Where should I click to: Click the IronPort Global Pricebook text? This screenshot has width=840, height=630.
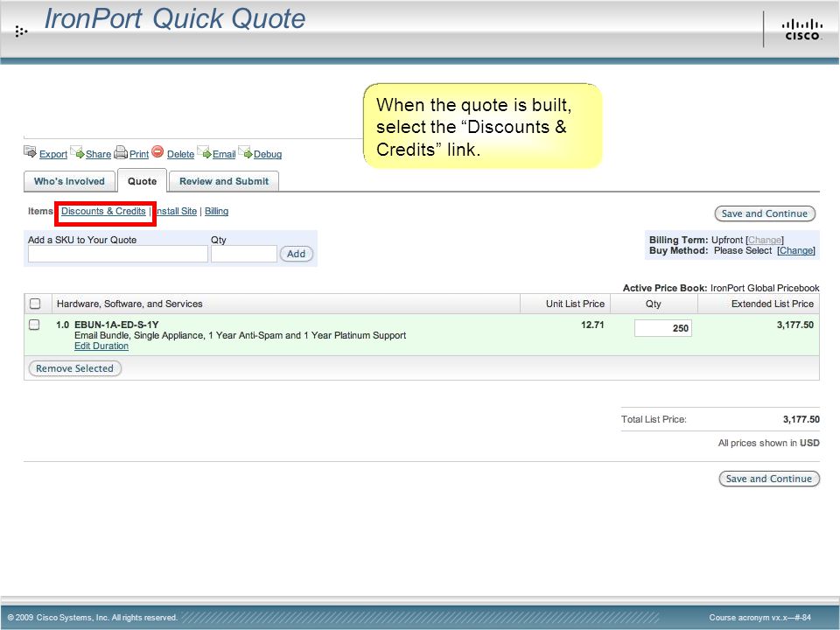pos(765,288)
